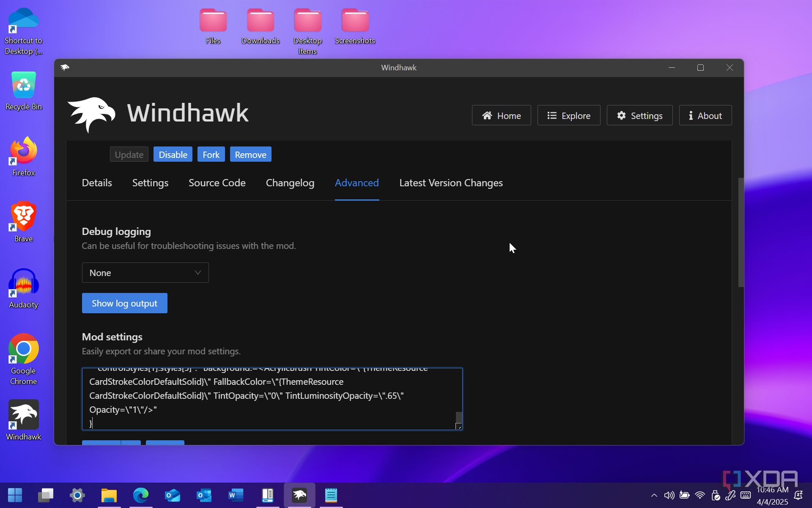
Task: Fork this mod
Action: tap(211, 155)
